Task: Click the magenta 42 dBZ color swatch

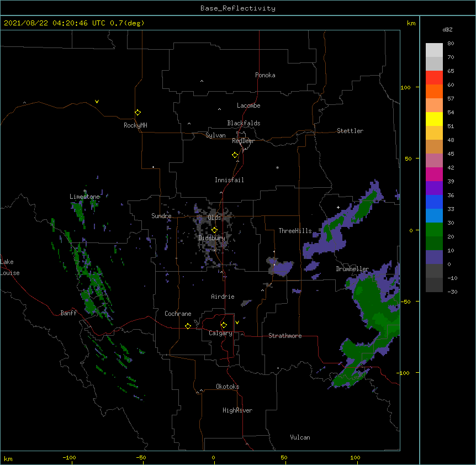Action: 434,174
